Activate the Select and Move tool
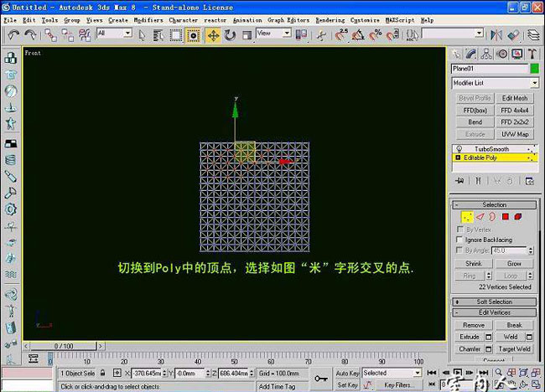Screen dimensions: 545x392 213,35
